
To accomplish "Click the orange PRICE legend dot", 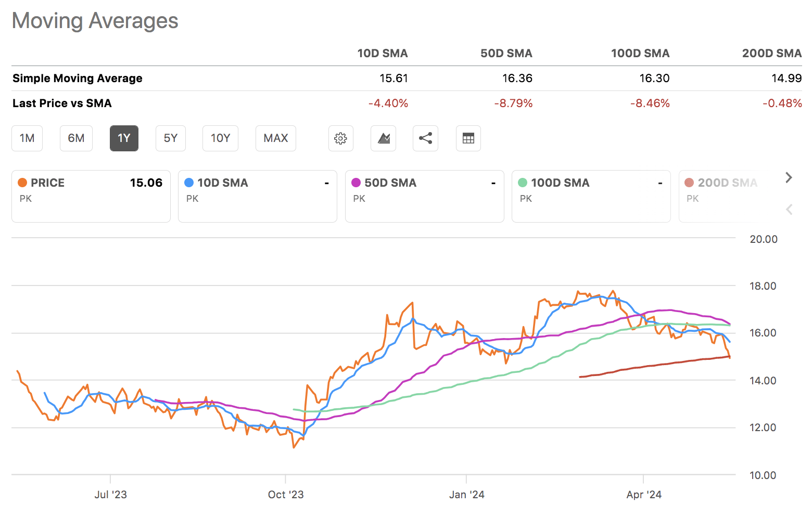I will tap(22, 183).
